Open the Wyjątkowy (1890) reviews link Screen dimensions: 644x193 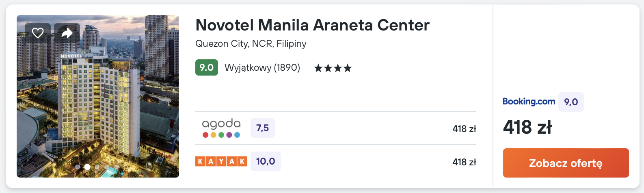point(262,67)
